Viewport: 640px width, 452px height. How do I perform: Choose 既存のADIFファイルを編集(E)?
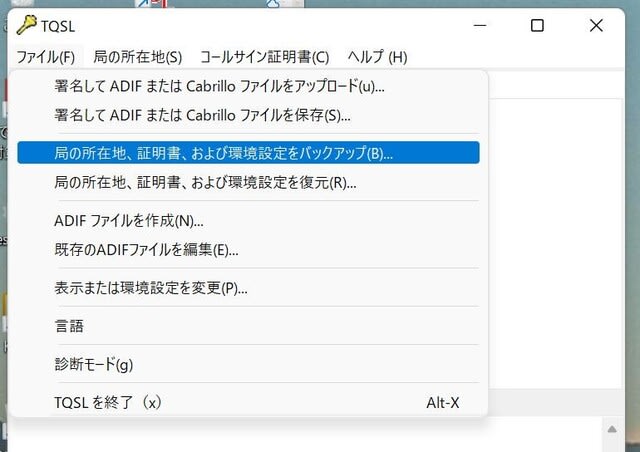146,249
